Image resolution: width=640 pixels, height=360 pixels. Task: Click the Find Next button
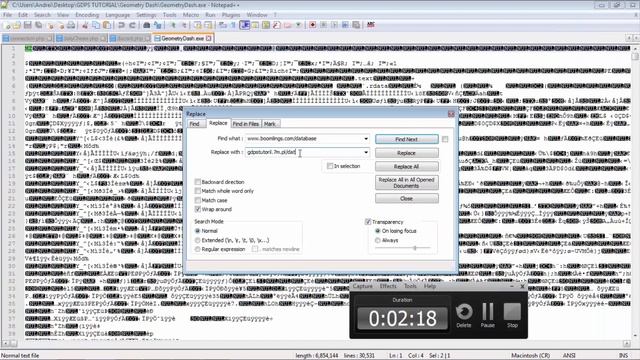407,139
